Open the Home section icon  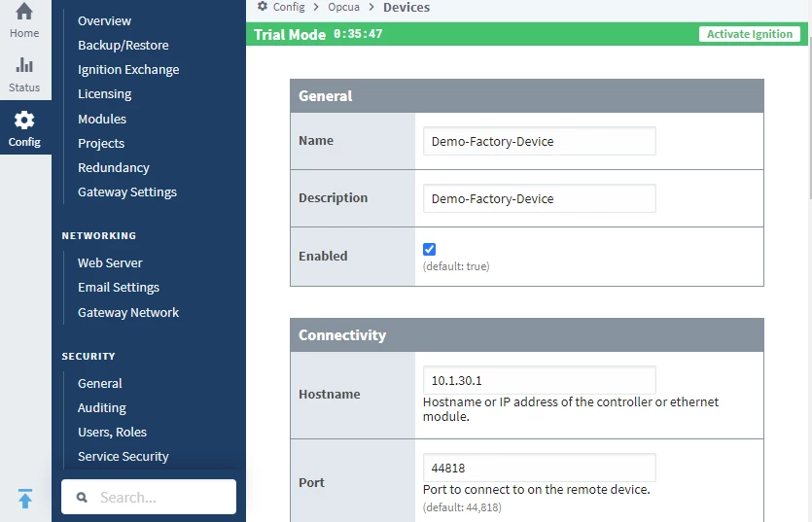coord(24,14)
